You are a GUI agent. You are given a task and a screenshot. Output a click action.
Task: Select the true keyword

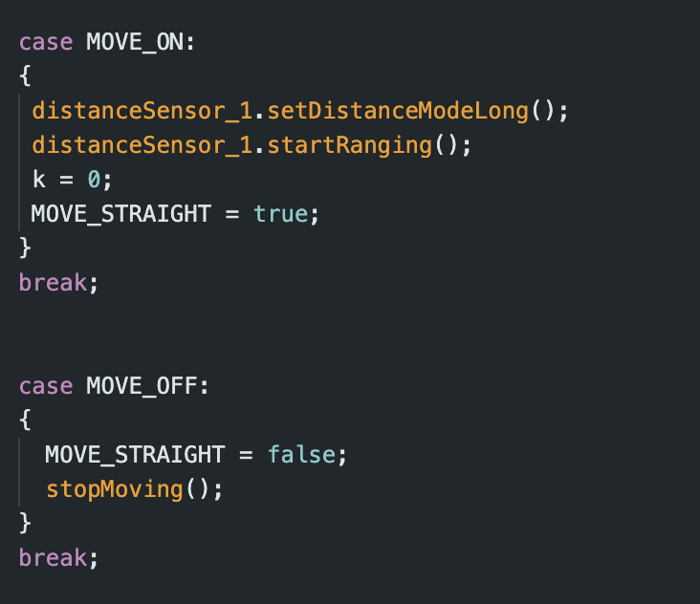pos(280,213)
